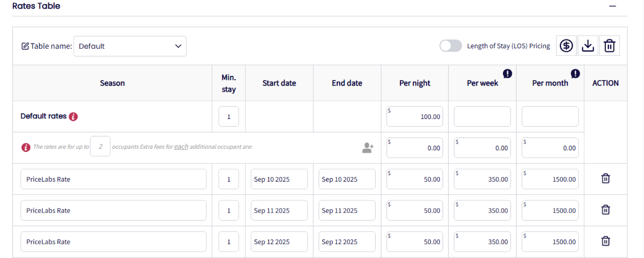644x258 pixels.
Task: Click the Default rates Per week field
Action: (x=482, y=117)
